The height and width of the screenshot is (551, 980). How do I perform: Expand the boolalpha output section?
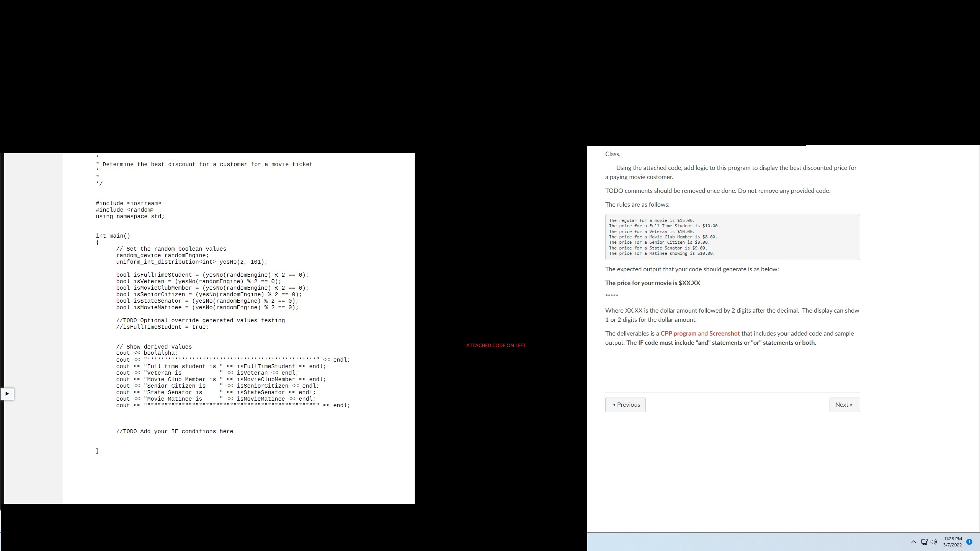point(8,394)
